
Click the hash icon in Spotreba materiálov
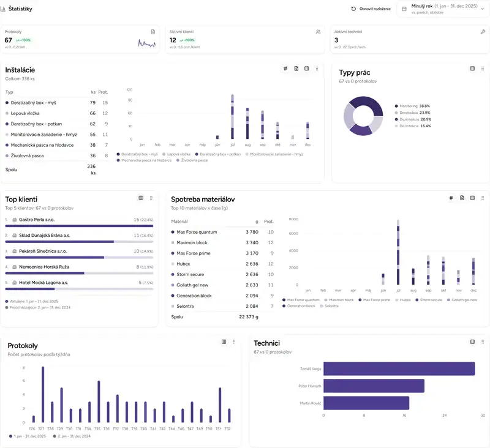[451, 198]
